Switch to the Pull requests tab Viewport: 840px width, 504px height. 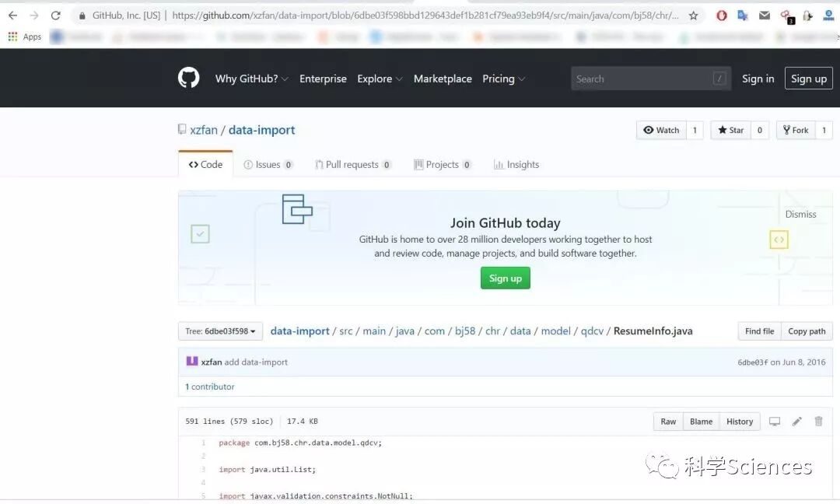(353, 164)
